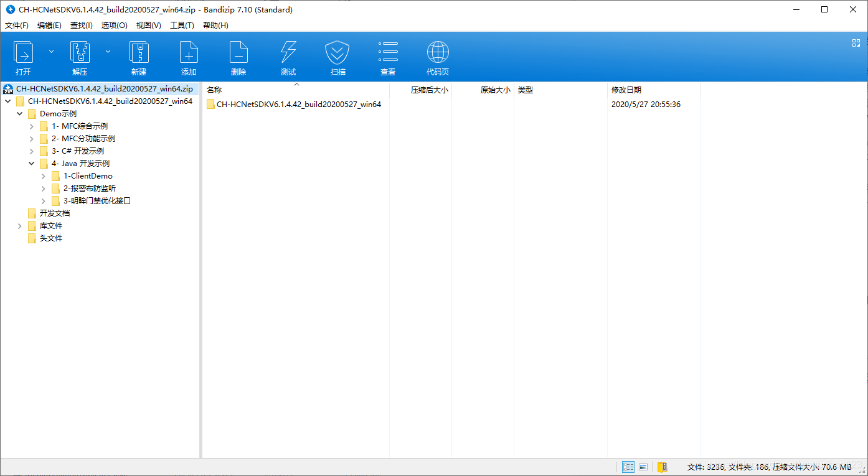Minimize the Bandizip window
The height and width of the screenshot is (476, 868).
pos(796,9)
